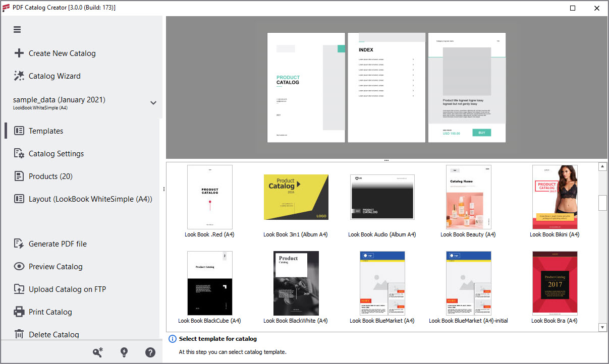Image resolution: width=609 pixels, height=364 pixels.
Task: Click the eye icon for Preview Catalog
Action: (19, 266)
